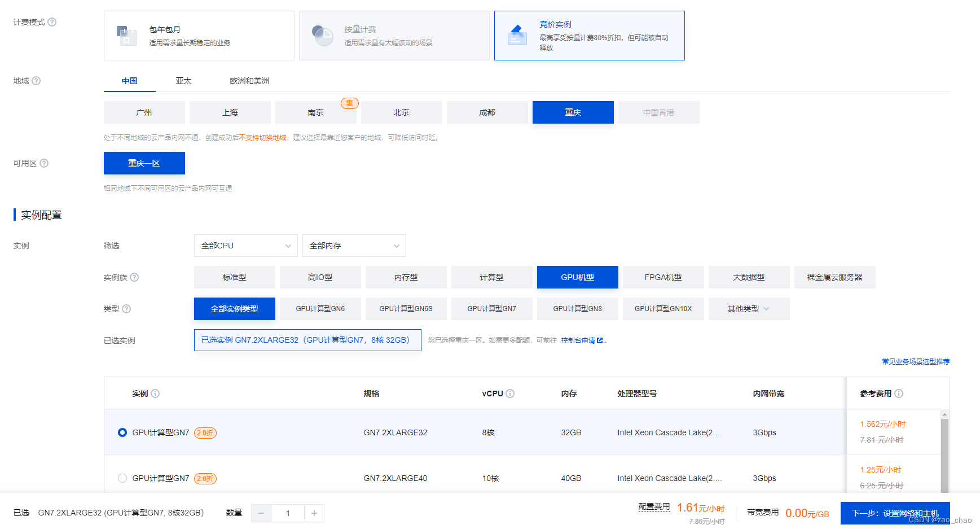Select radio button for GN7.2XLARGE40 instance
Image resolution: width=980 pixels, height=529 pixels.
pyautogui.click(x=122, y=478)
